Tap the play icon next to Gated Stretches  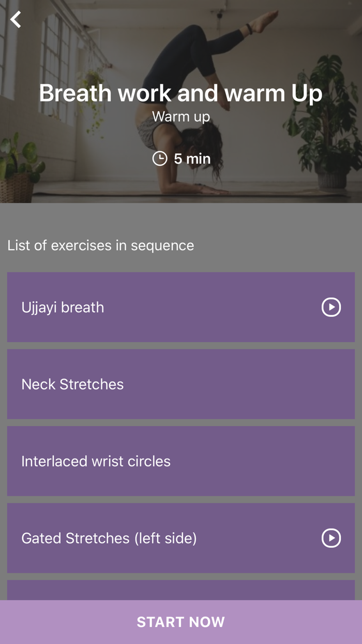pyautogui.click(x=332, y=538)
